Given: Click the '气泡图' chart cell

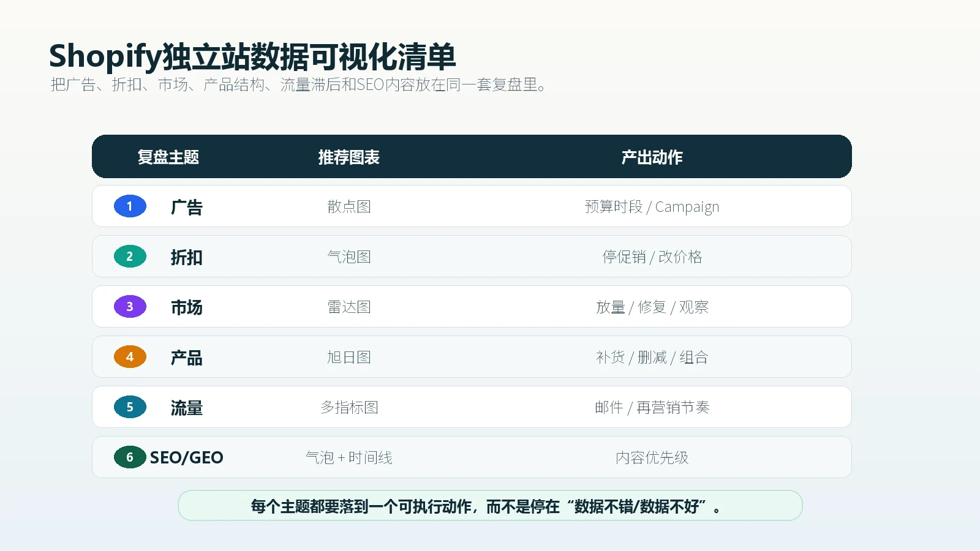Looking at the screenshot, I should pos(349,257).
